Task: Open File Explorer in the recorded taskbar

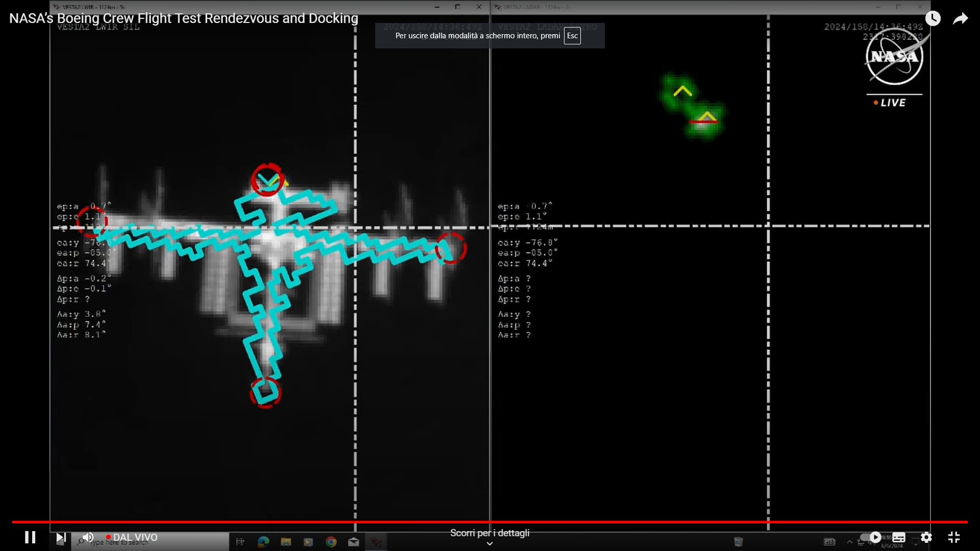Action: pyautogui.click(x=286, y=542)
